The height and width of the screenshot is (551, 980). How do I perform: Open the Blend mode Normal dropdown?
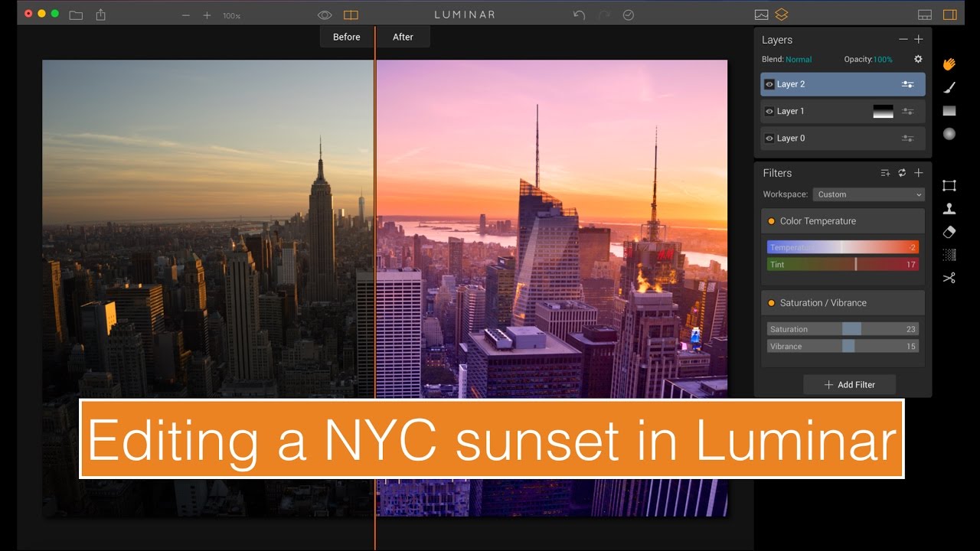(x=799, y=59)
